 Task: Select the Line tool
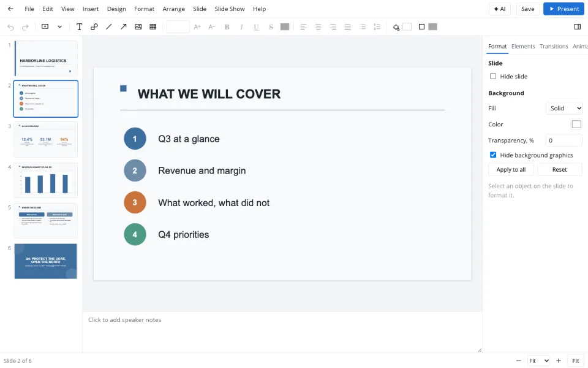(109, 26)
